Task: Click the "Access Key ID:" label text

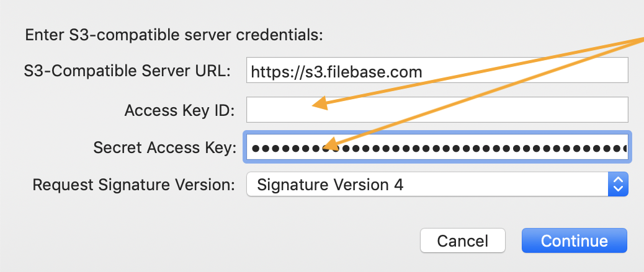Action: click(x=179, y=110)
